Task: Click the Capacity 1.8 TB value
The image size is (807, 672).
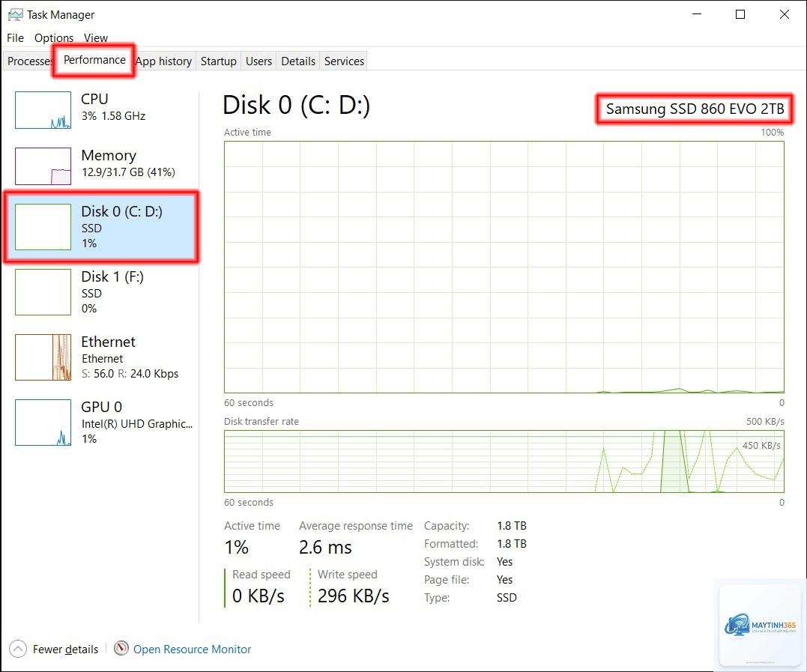Action: [x=512, y=526]
